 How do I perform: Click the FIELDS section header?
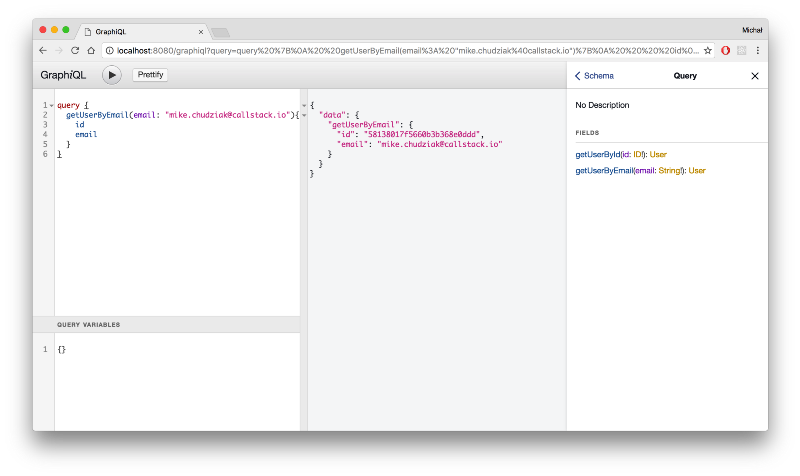pyautogui.click(x=587, y=133)
